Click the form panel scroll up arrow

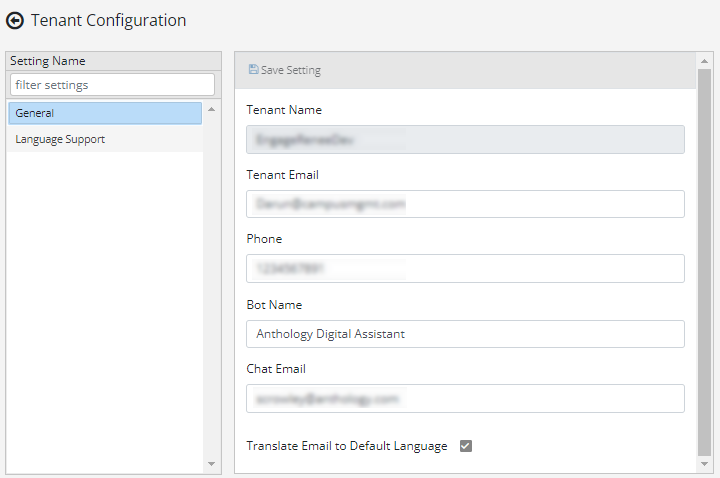pos(704,61)
